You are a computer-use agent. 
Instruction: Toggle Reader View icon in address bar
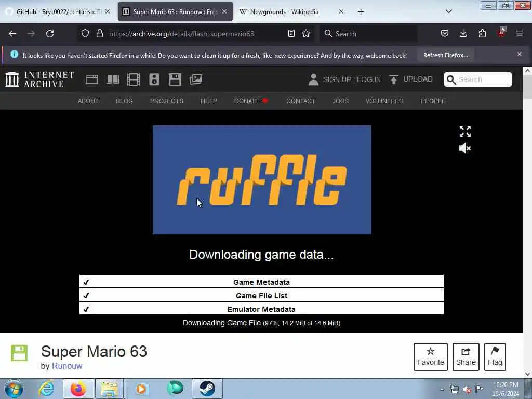coord(291,33)
